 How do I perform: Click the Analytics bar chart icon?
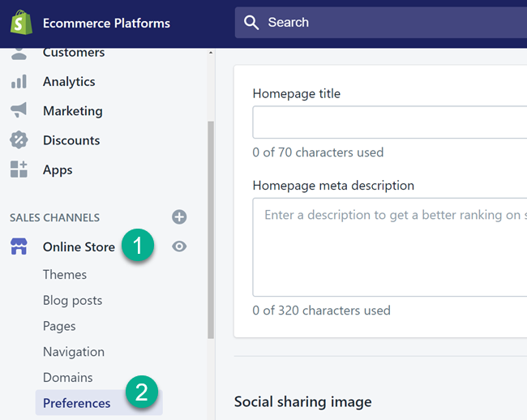[x=19, y=82]
